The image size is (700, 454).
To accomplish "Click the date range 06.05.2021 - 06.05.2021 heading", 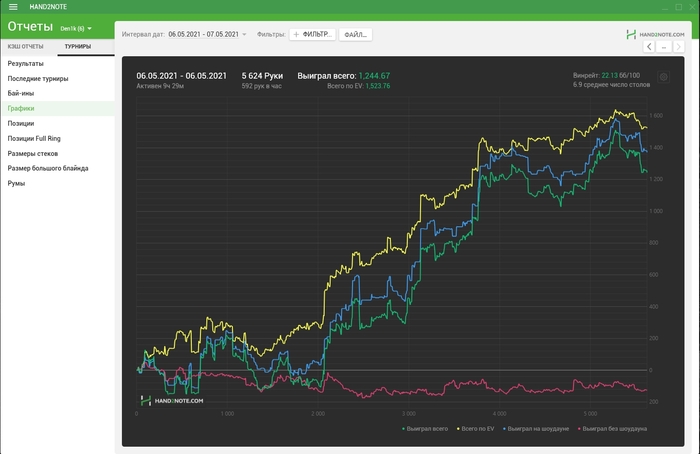I will point(182,76).
